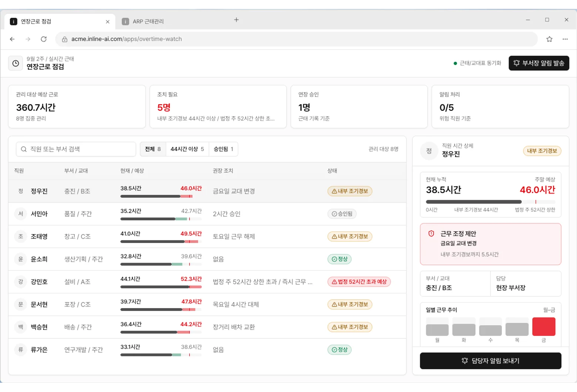Click the 조 avatar for 조태영 row

click(x=21, y=236)
